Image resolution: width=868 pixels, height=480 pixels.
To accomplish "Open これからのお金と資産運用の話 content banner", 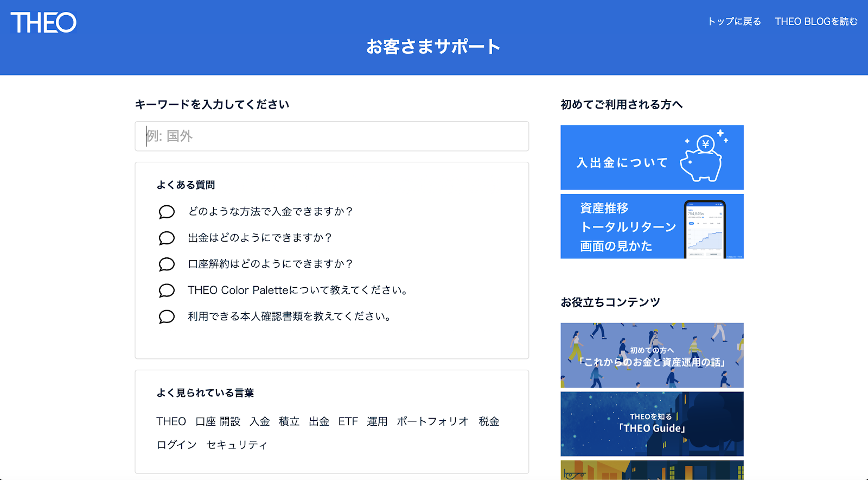I will click(652, 355).
